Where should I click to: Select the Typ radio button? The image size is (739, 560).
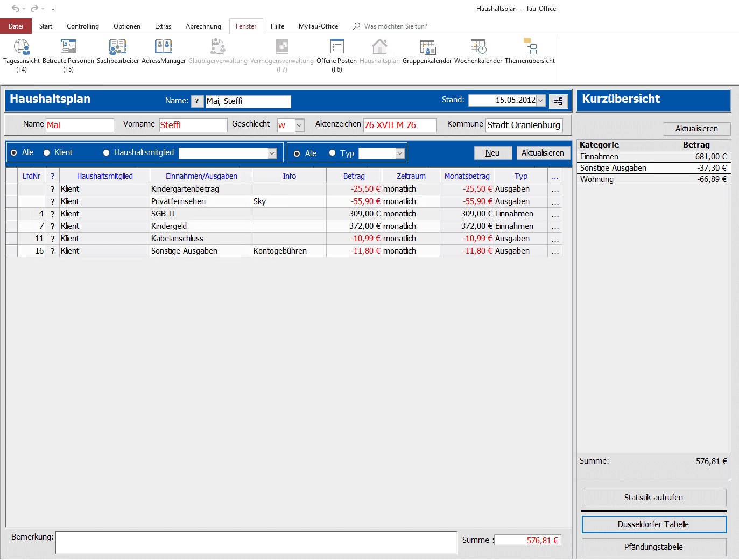pos(333,153)
